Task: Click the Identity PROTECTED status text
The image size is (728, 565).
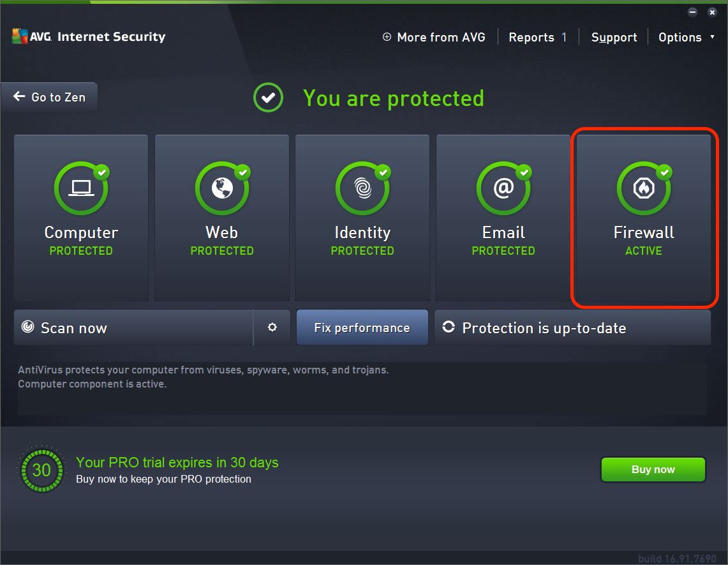Action: pyautogui.click(x=362, y=251)
